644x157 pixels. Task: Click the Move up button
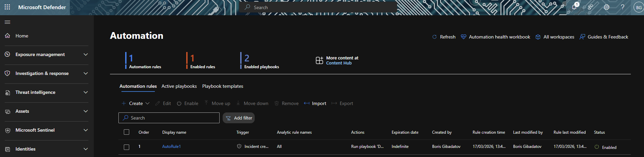click(217, 103)
